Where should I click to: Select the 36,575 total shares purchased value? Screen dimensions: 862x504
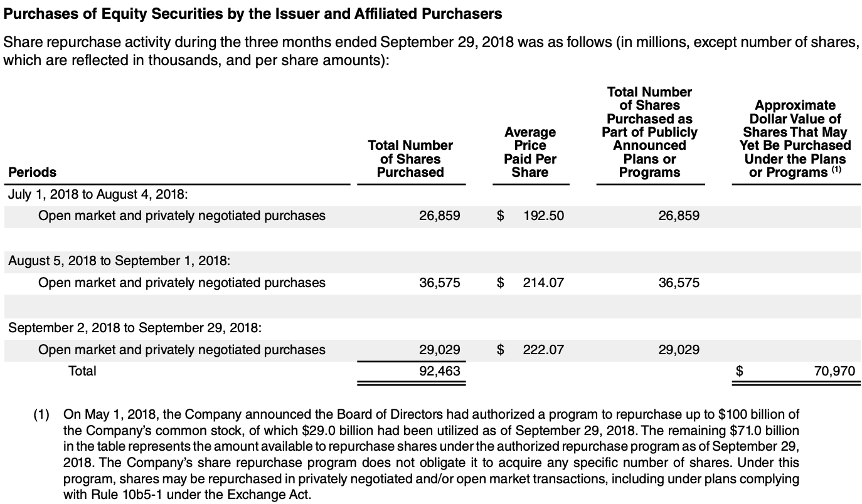[439, 283]
